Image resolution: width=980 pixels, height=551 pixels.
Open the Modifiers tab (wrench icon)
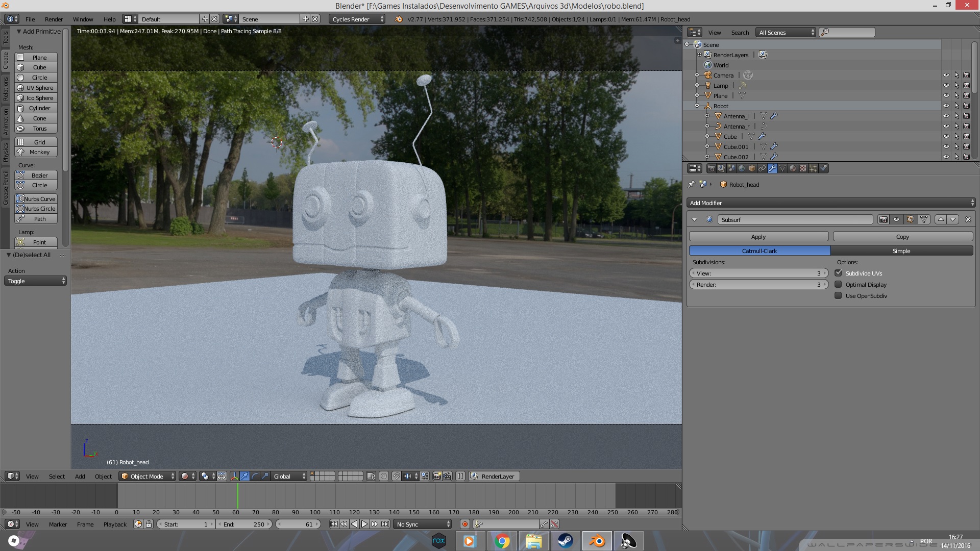point(772,168)
